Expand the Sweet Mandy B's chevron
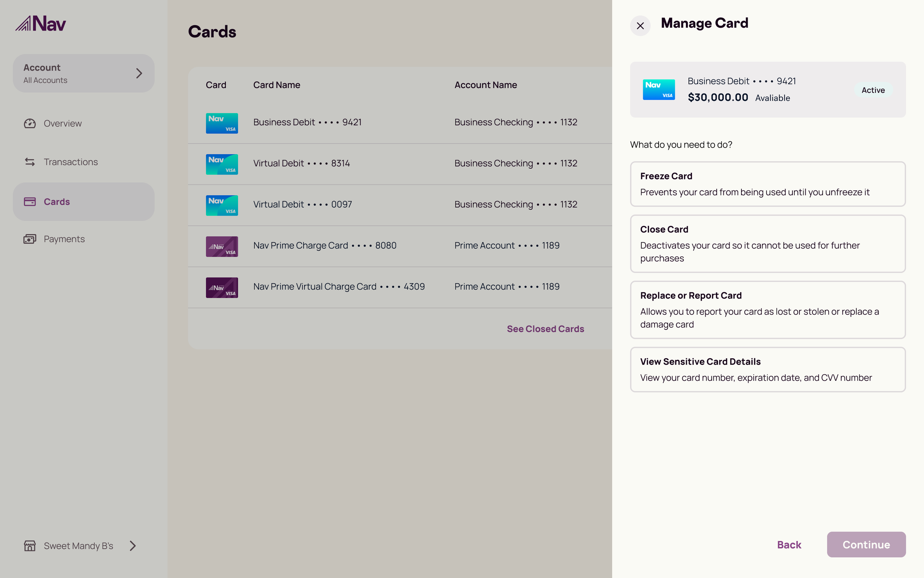The height and width of the screenshot is (578, 924). 133,545
